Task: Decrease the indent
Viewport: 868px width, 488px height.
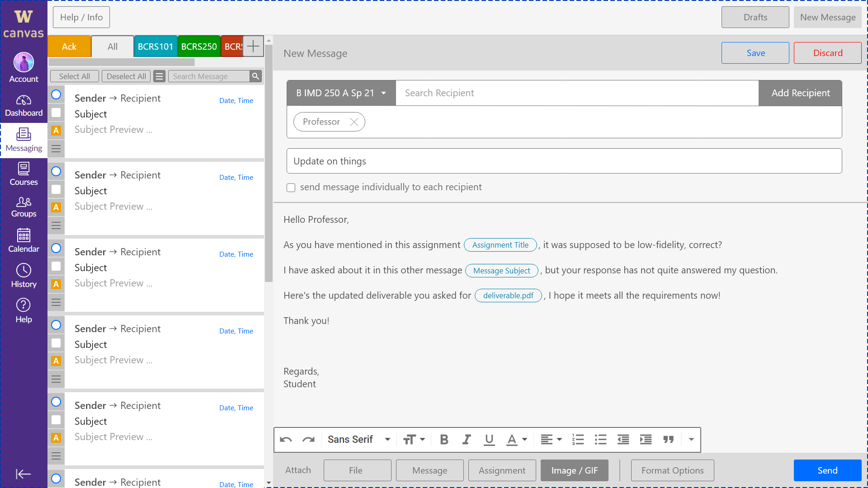Action: (623, 440)
